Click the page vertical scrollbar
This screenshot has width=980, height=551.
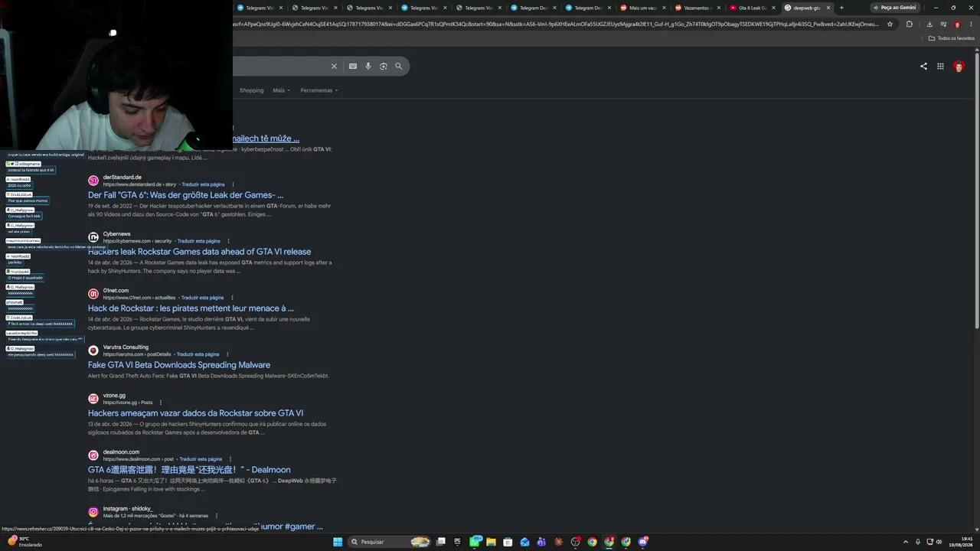pos(977,190)
